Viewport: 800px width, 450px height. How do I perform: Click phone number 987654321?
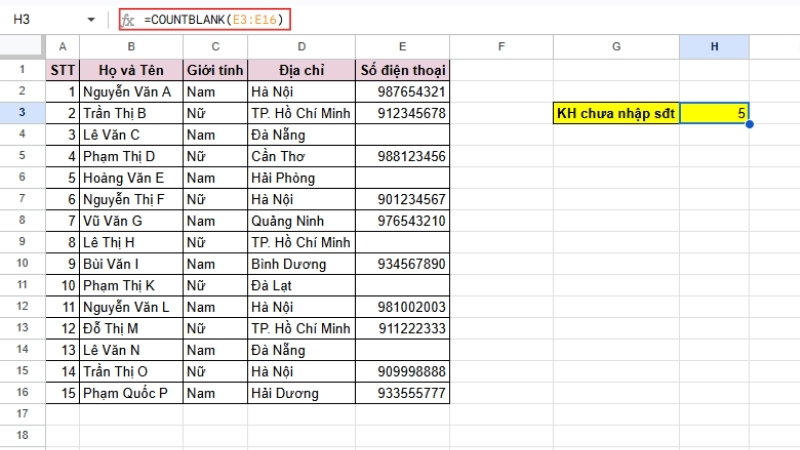tap(403, 92)
